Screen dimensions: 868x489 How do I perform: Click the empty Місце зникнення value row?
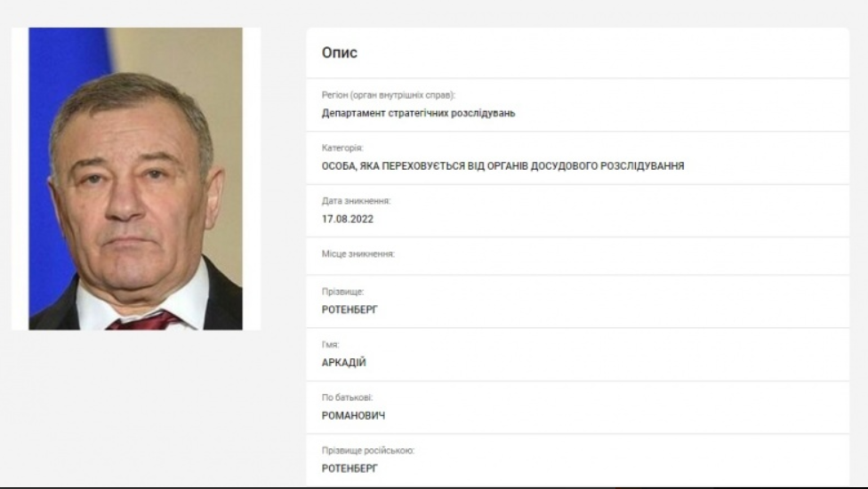577,255
